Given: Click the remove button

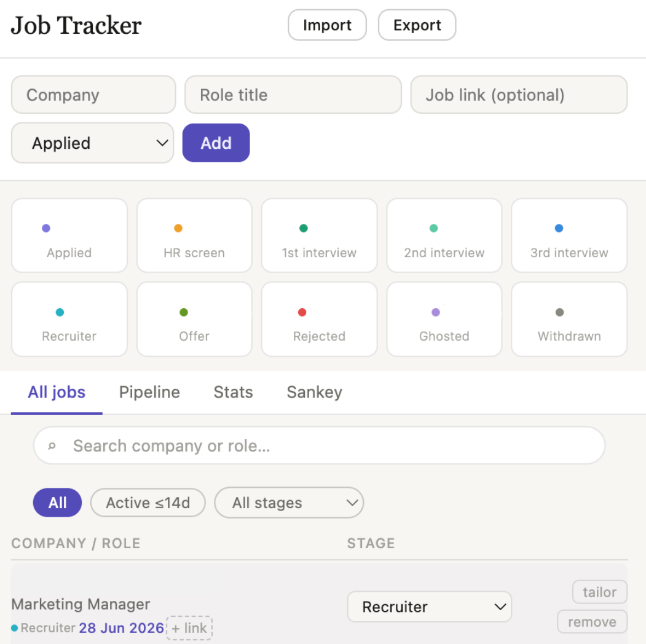Looking at the screenshot, I should (x=593, y=622).
